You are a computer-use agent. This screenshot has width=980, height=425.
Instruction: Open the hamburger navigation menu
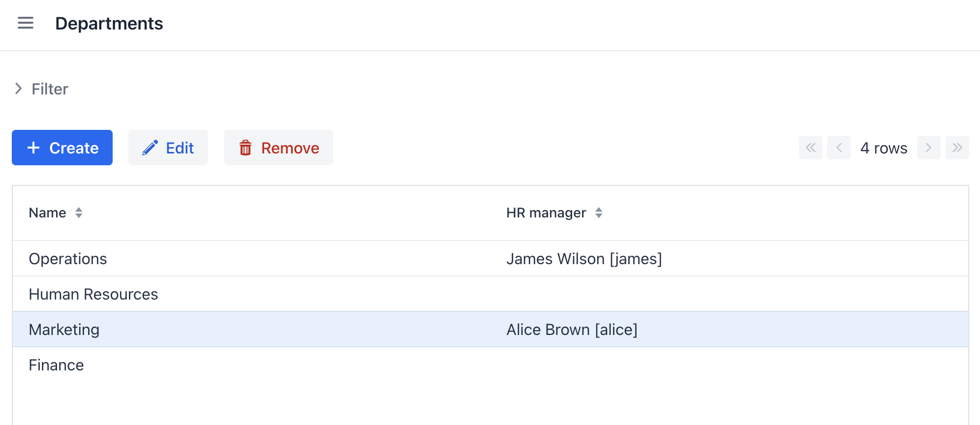tap(26, 23)
